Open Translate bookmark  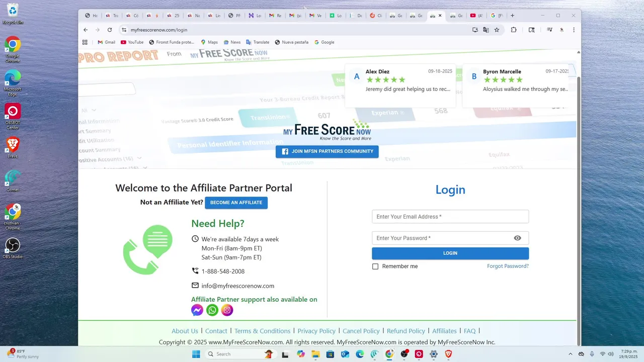click(258, 42)
